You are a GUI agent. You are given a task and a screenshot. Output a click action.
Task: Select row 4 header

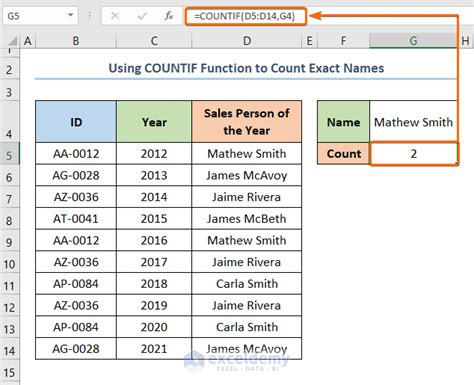pyautogui.click(x=9, y=122)
